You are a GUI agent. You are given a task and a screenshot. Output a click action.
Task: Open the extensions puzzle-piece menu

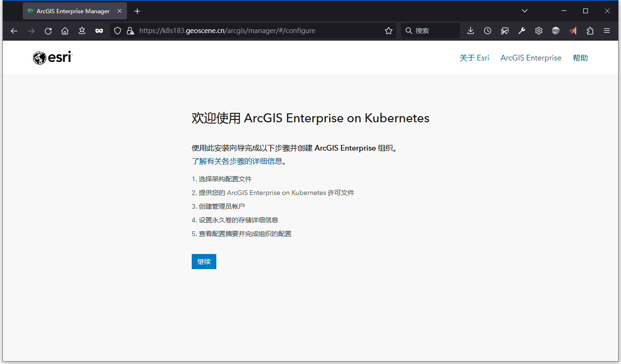[590, 31]
